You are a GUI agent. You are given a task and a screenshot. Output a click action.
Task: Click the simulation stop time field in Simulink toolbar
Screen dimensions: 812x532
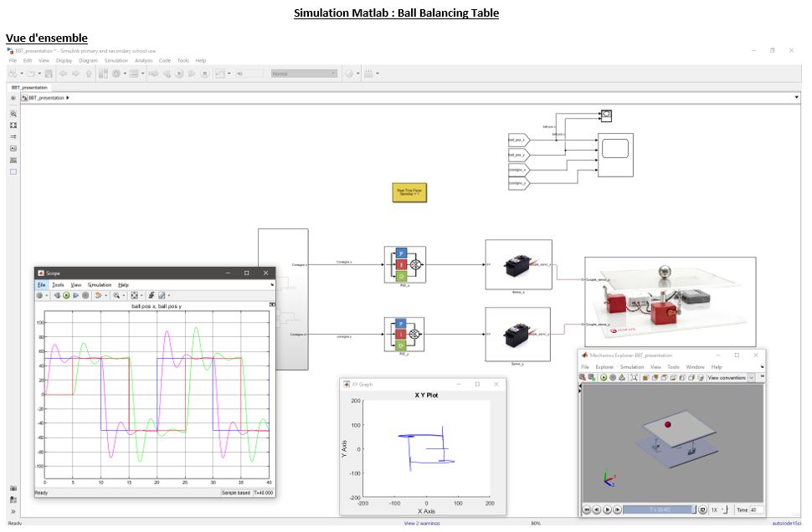tap(249, 74)
